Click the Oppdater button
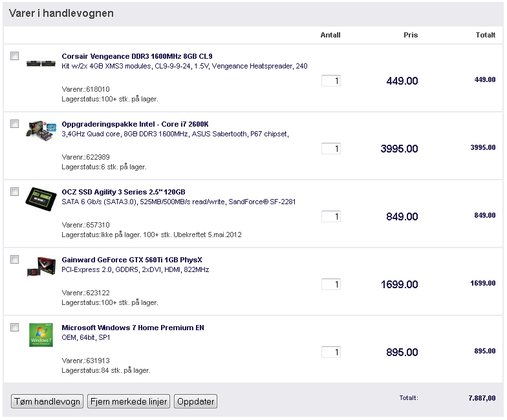Screen dimensions: 507x420 point(195,401)
